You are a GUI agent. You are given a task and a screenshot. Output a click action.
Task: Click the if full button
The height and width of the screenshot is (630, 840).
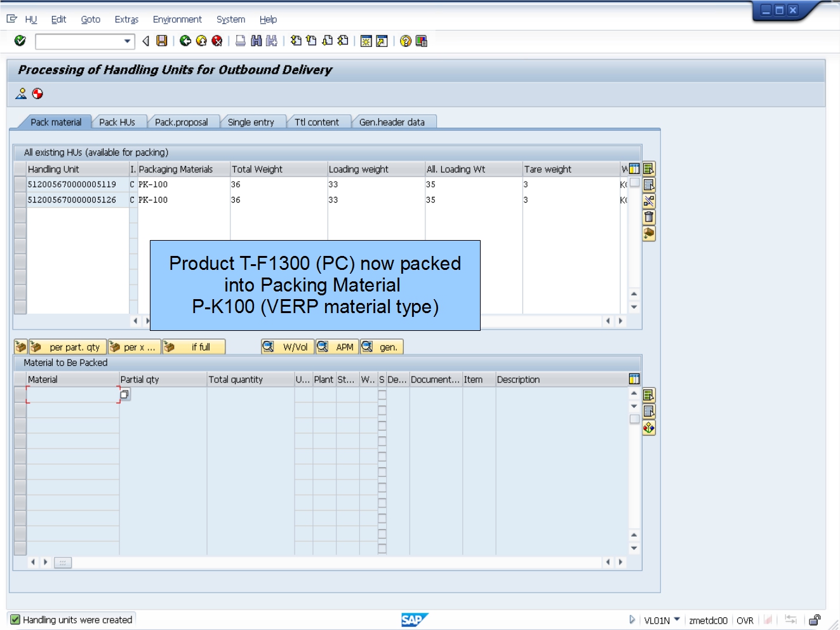[194, 347]
